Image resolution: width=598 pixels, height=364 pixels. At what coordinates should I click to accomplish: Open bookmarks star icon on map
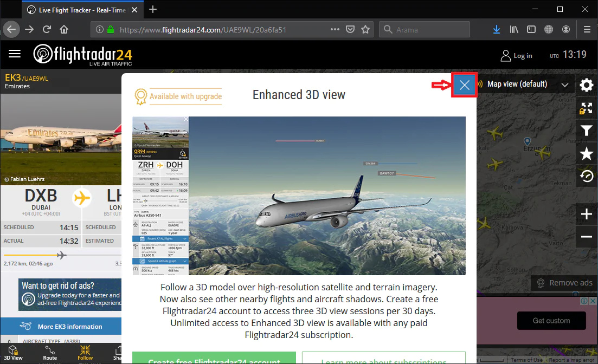[x=586, y=154]
